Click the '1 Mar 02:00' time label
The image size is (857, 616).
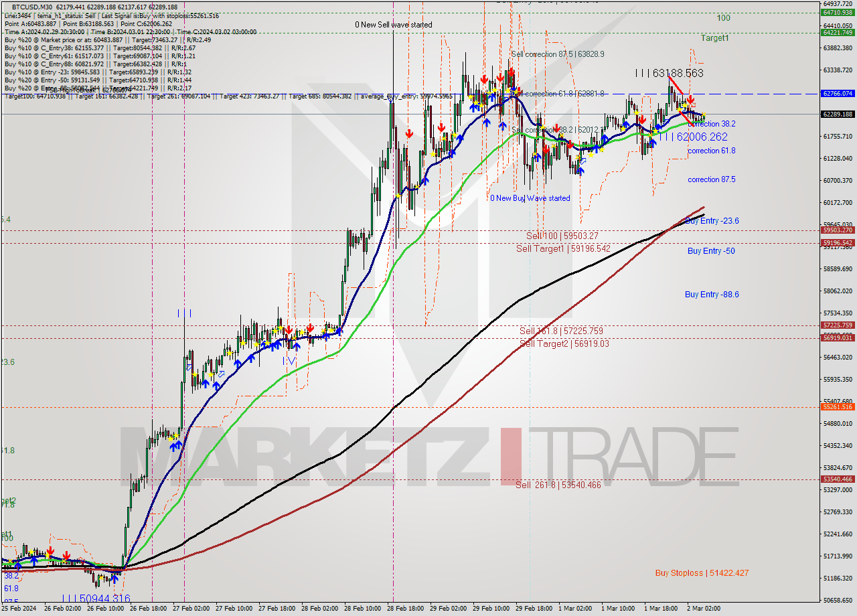click(x=575, y=609)
